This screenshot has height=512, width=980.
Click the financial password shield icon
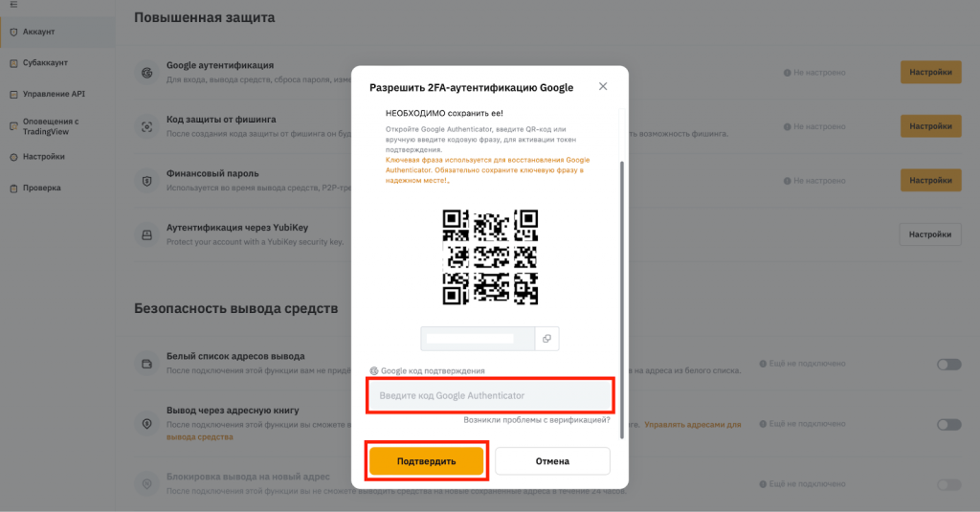[146, 181]
